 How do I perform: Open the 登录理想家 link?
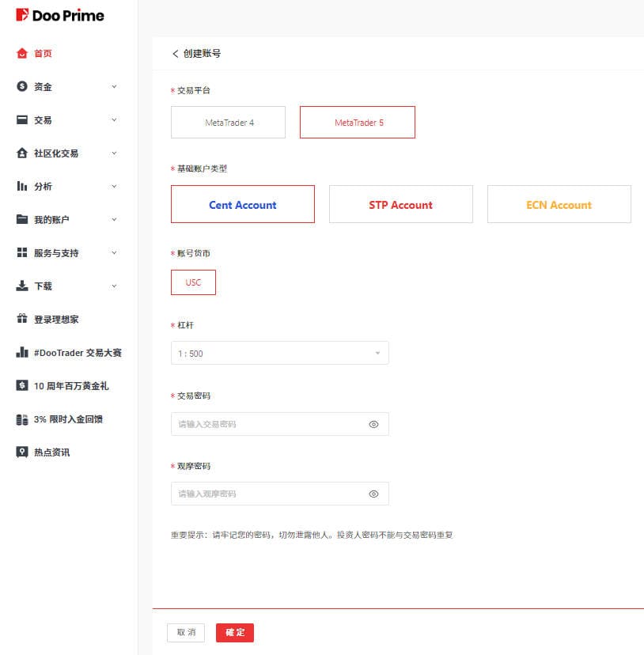tap(56, 320)
